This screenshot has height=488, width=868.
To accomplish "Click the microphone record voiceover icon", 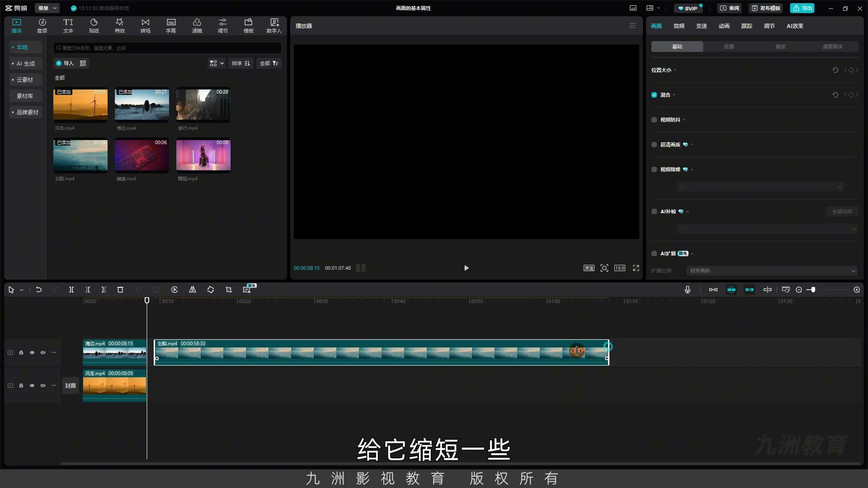I will (688, 290).
